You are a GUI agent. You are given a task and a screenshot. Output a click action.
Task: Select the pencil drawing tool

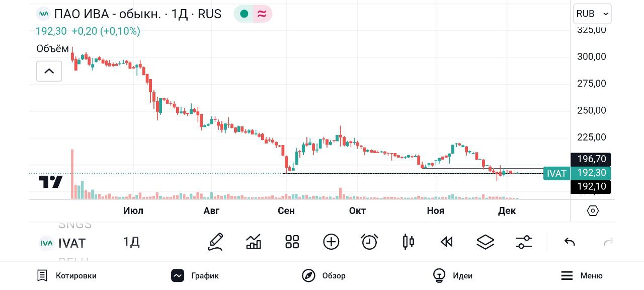tap(215, 242)
